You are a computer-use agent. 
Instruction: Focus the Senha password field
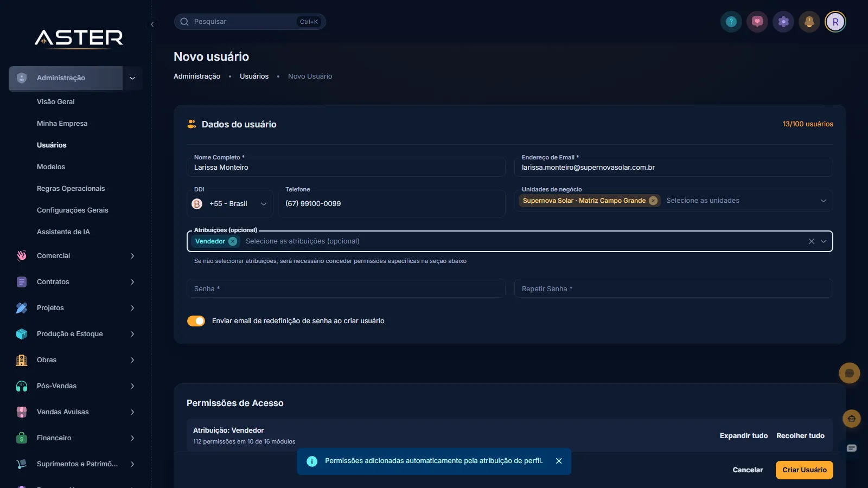[346, 288]
